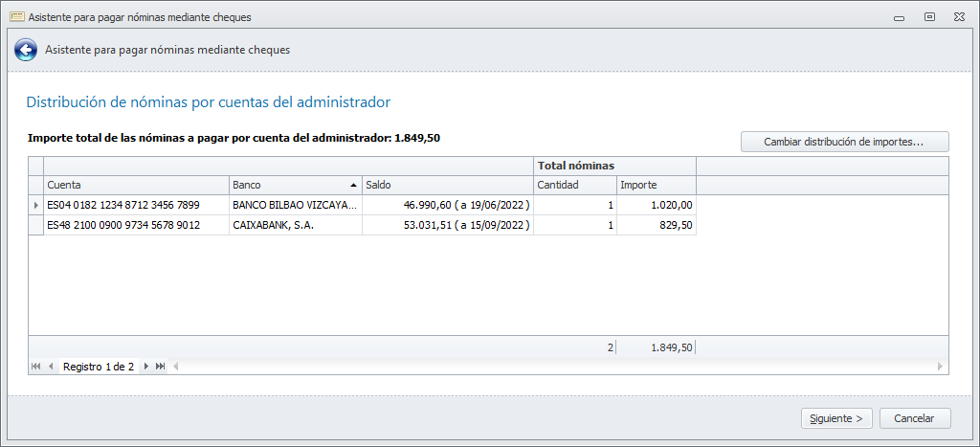Click the blue back arrow icon

(x=26, y=50)
